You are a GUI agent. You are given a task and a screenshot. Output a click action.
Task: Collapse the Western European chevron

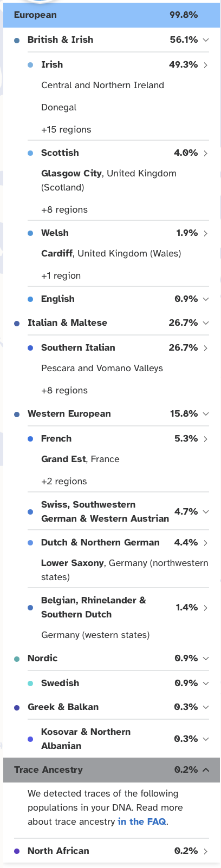tap(206, 414)
